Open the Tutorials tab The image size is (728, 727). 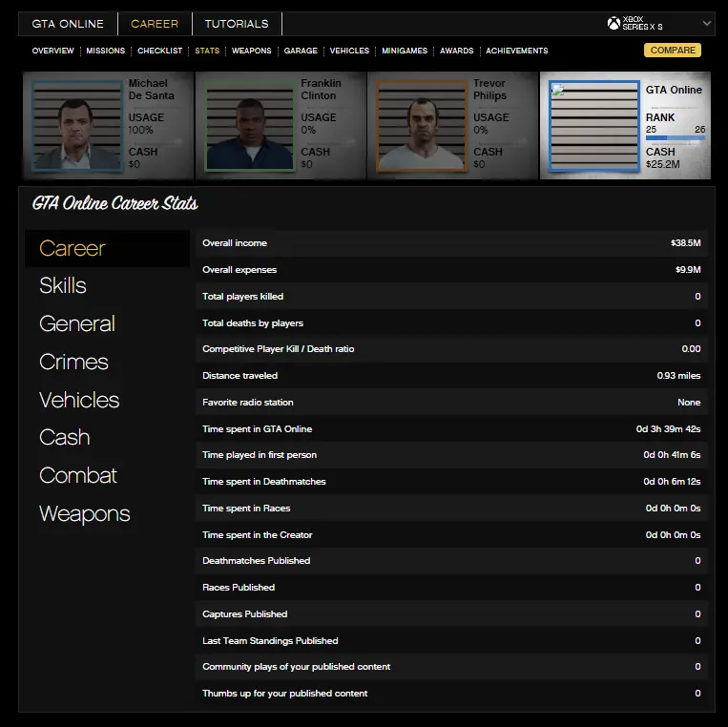tap(237, 24)
